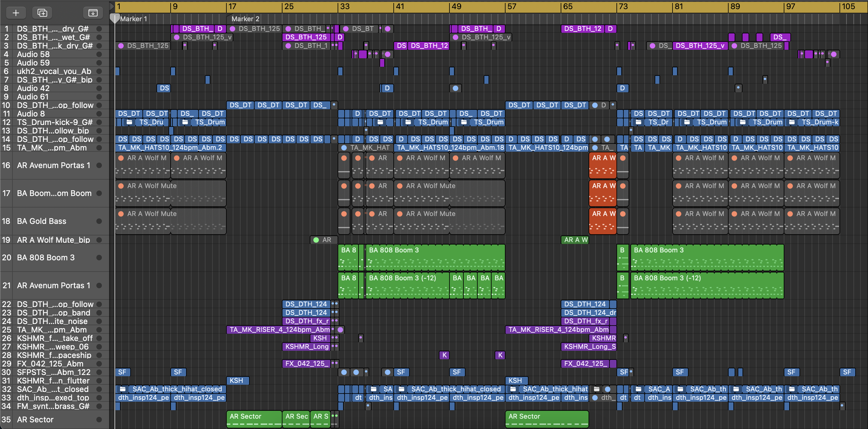
Task: Select the DS region on track 8 near bar 7
Action: point(164,88)
